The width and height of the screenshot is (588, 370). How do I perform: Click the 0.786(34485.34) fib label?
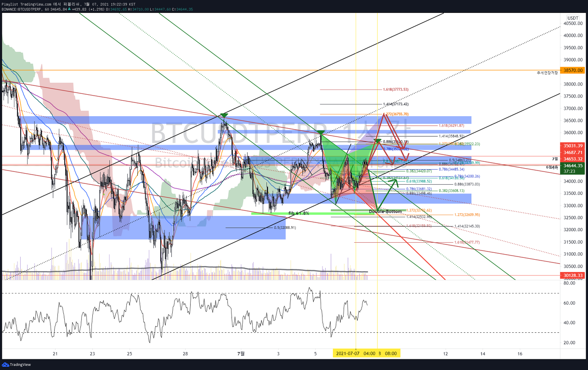(x=451, y=169)
